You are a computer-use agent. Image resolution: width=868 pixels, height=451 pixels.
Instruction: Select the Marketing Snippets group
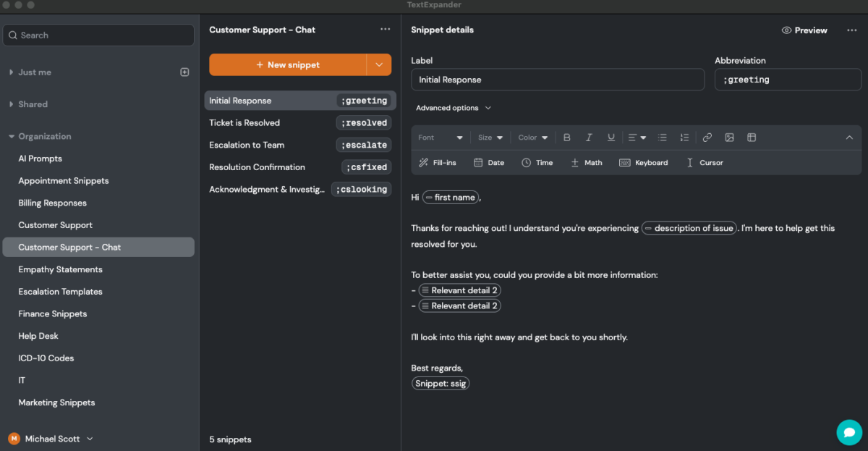(98, 402)
